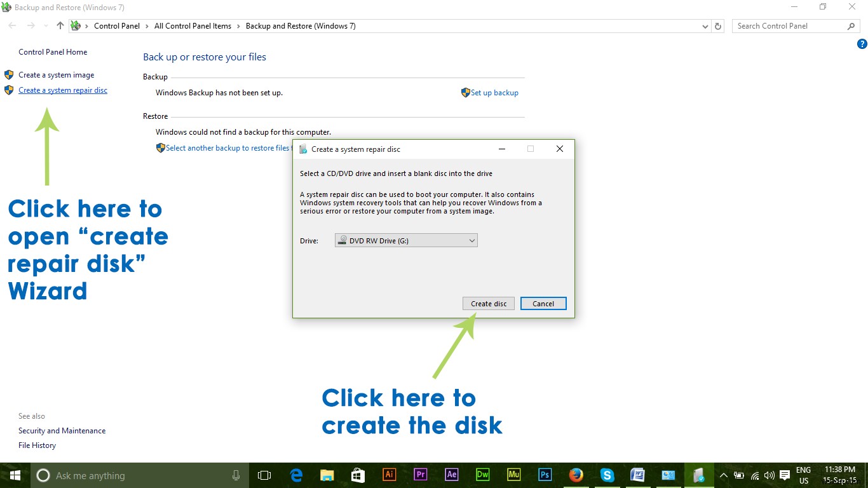Open the Control Panel Home link

point(53,52)
